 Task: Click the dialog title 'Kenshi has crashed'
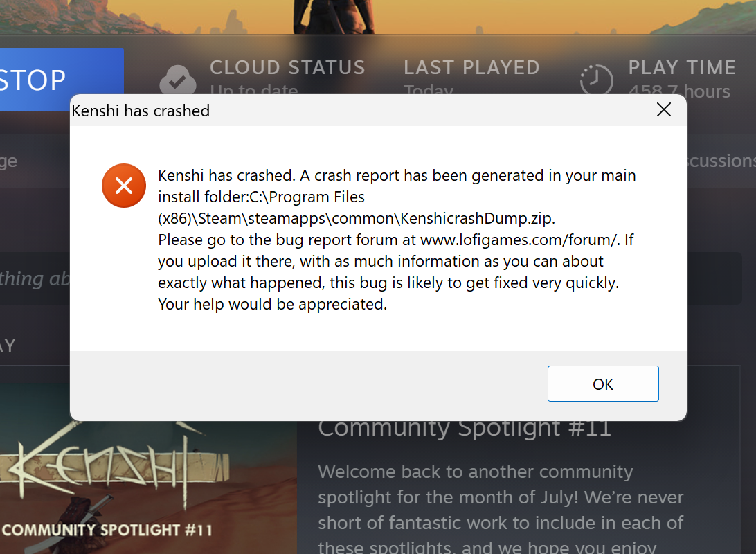coord(141,111)
